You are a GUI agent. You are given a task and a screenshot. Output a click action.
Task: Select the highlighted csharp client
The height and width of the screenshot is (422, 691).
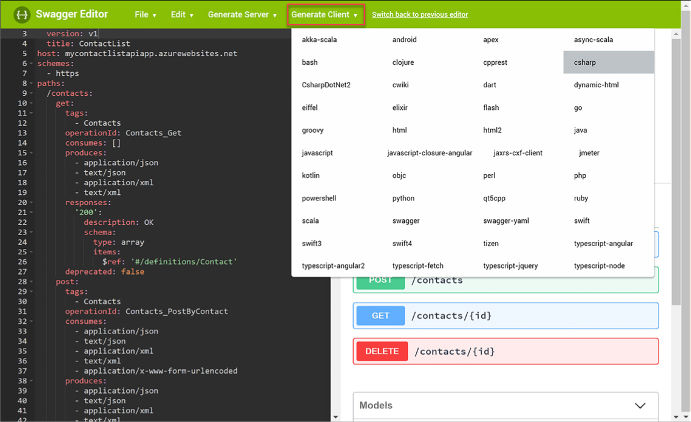click(609, 62)
